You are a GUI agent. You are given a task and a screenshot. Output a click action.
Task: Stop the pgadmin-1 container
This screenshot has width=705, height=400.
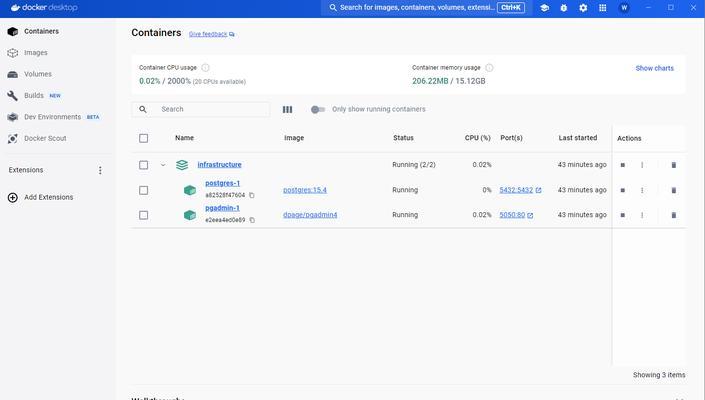tap(623, 215)
